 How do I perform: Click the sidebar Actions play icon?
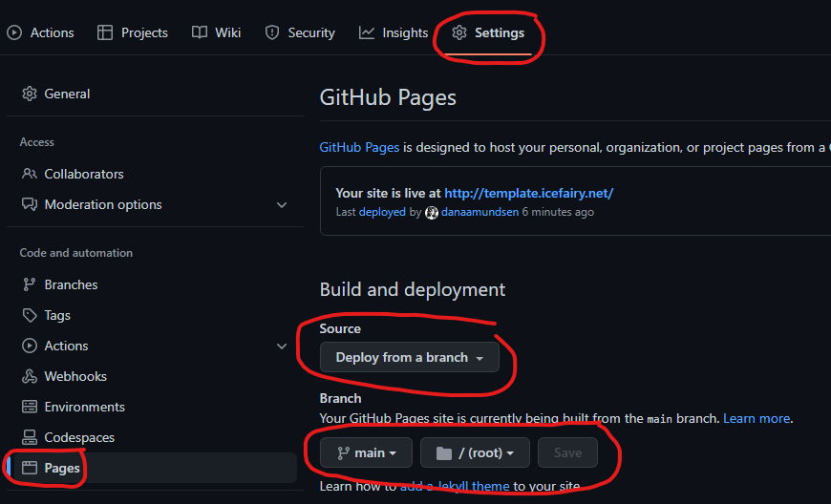pos(30,346)
